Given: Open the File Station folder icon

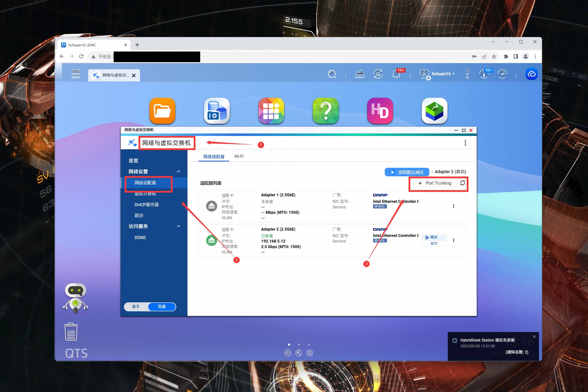Looking at the screenshot, I should tap(162, 111).
